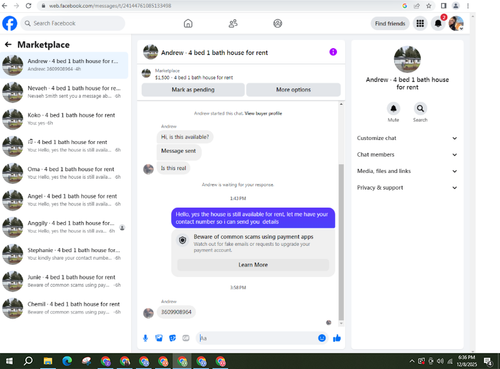
Task: Open the Facebook menu grid icon
Action: click(x=420, y=23)
